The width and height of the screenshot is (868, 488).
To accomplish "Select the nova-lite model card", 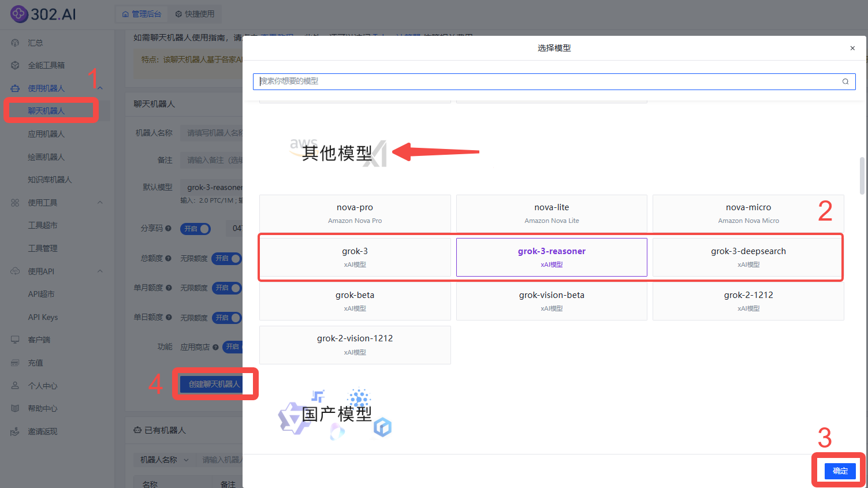I will (x=552, y=214).
